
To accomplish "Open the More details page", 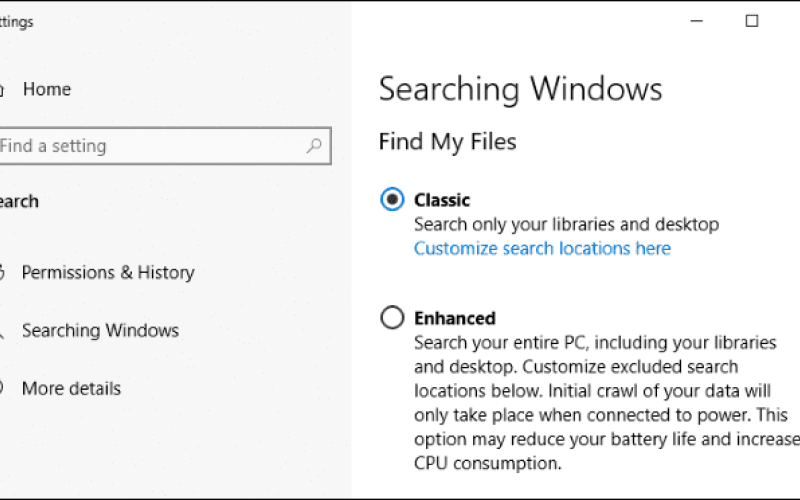I will click(x=71, y=389).
